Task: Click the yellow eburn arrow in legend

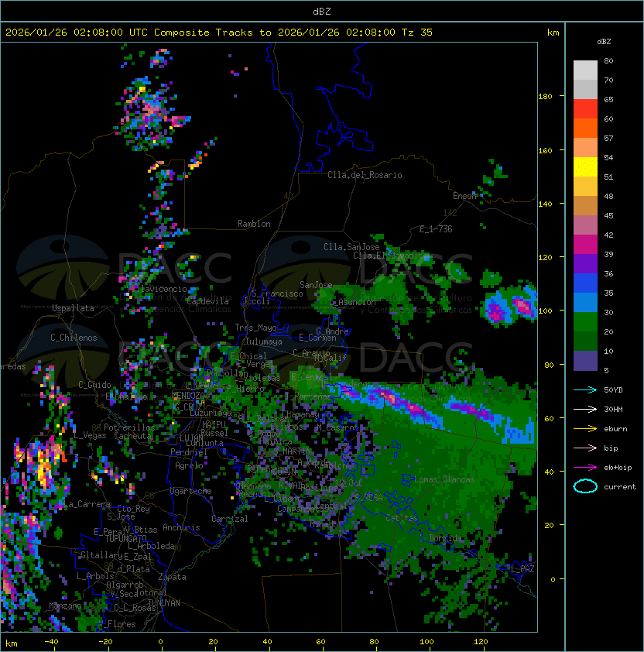Action: (585, 429)
